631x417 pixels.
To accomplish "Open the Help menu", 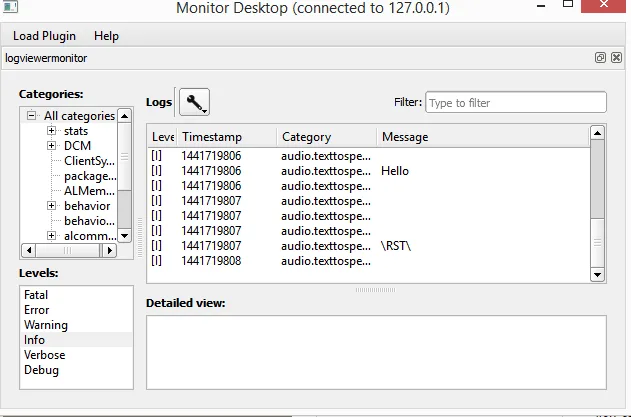I will click(106, 36).
